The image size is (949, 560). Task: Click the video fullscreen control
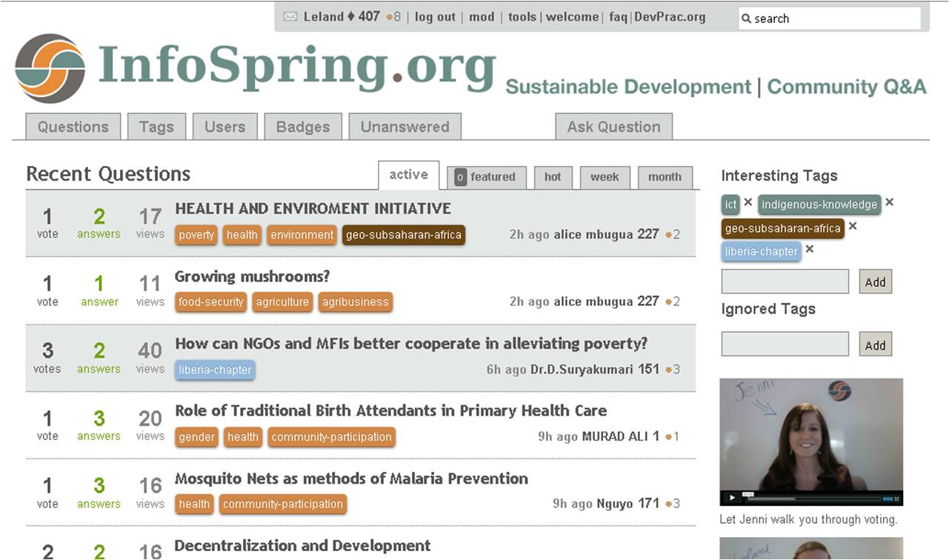pyautogui.click(x=895, y=499)
